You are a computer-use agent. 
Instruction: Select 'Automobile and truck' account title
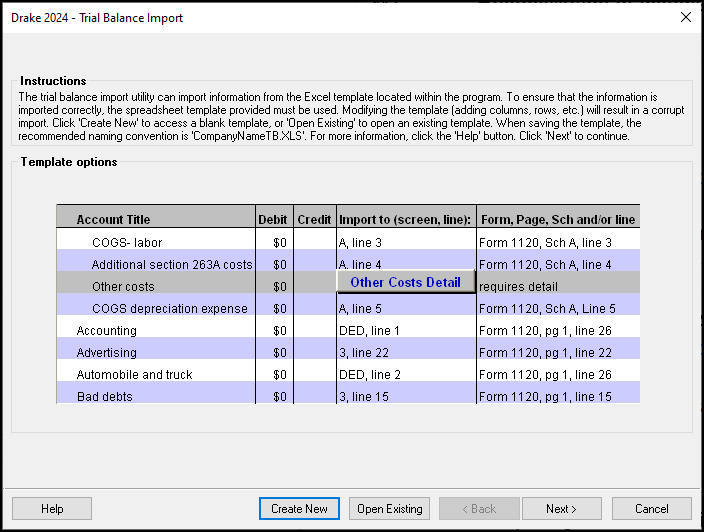point(134,374)
